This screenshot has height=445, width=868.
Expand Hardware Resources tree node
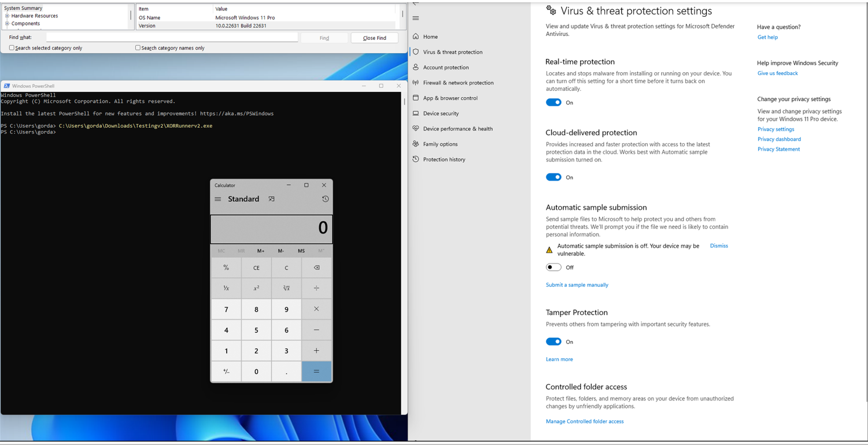pyautogui.click(x=7, y=16)
